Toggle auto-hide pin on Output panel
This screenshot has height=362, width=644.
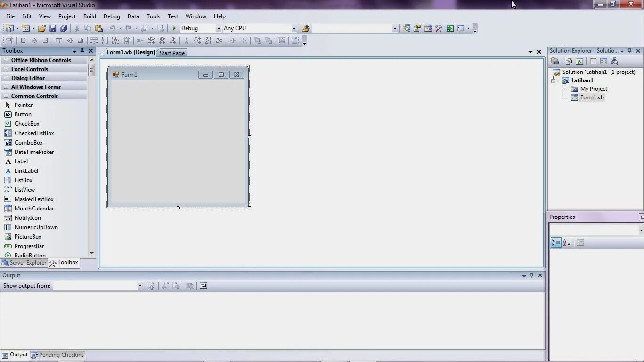(532, 275)
